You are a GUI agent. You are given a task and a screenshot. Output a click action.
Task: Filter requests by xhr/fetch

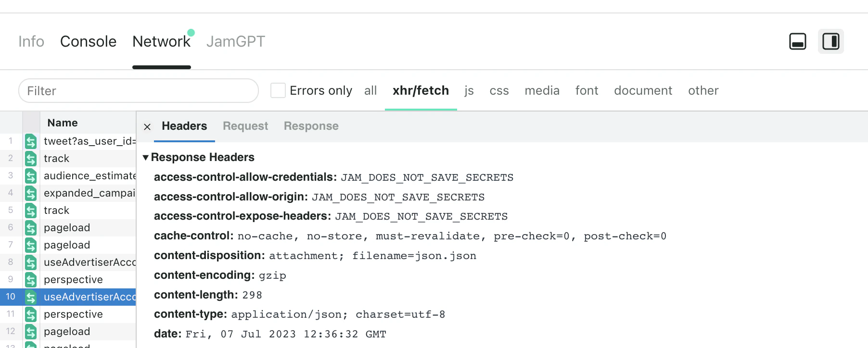(421, 90)
